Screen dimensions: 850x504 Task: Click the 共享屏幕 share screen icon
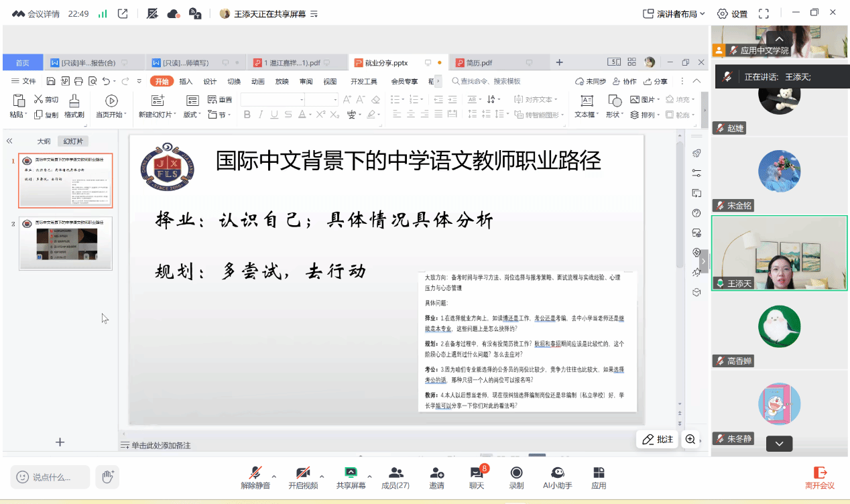351,473
